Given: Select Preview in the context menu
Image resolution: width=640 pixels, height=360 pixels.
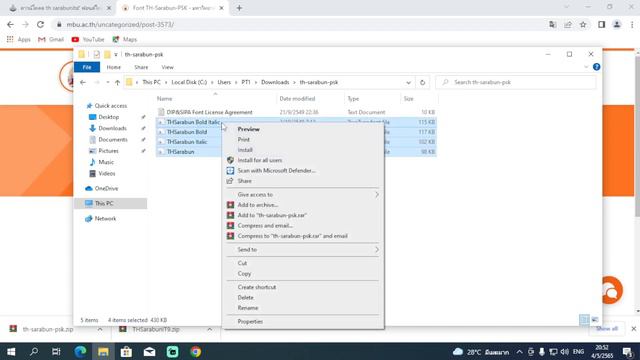Looking at the screenshot, I should coord(248,129).
